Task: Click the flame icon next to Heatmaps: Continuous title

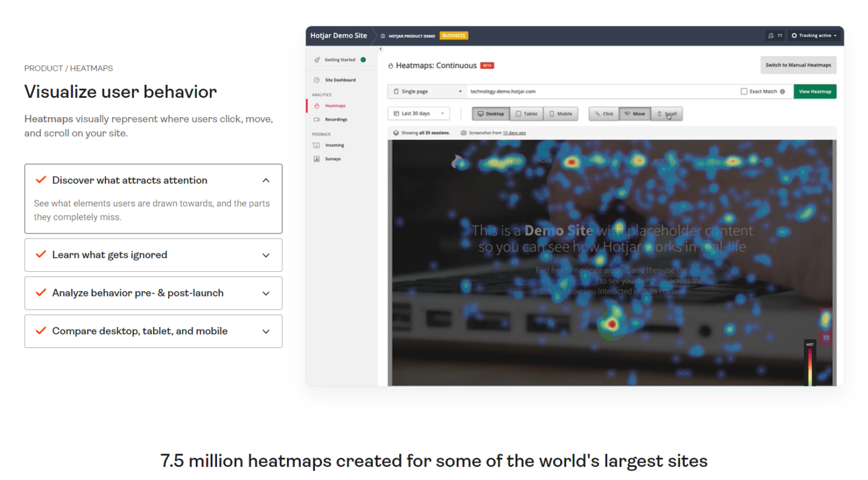Action: click(x=391, y=66)
